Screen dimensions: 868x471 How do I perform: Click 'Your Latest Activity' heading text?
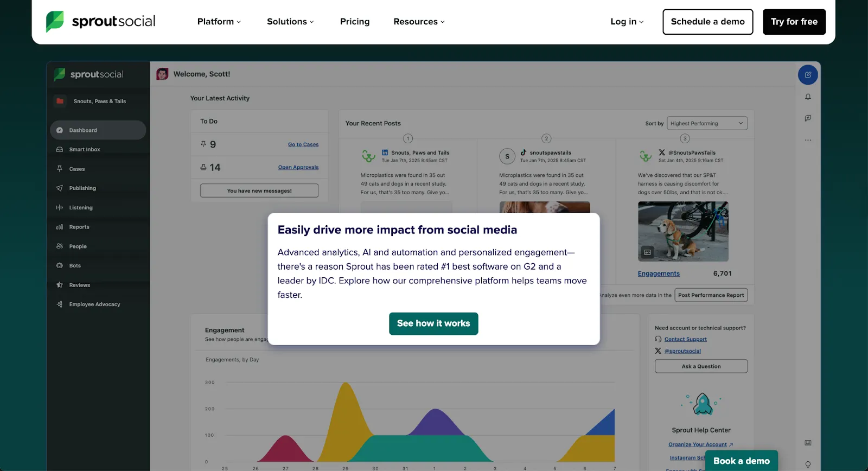pos(220,98)
